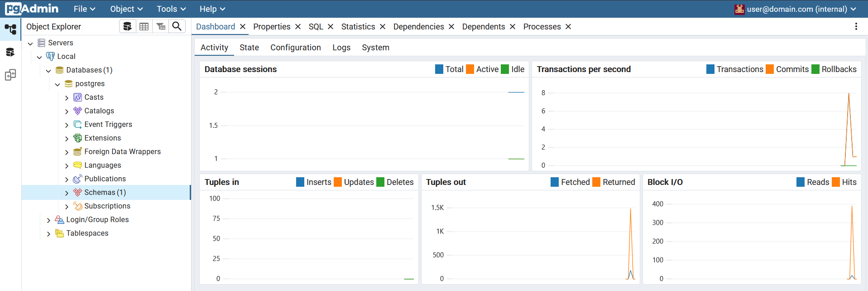Collapse the Local server node
868x291 pixels.
(39, 57)
